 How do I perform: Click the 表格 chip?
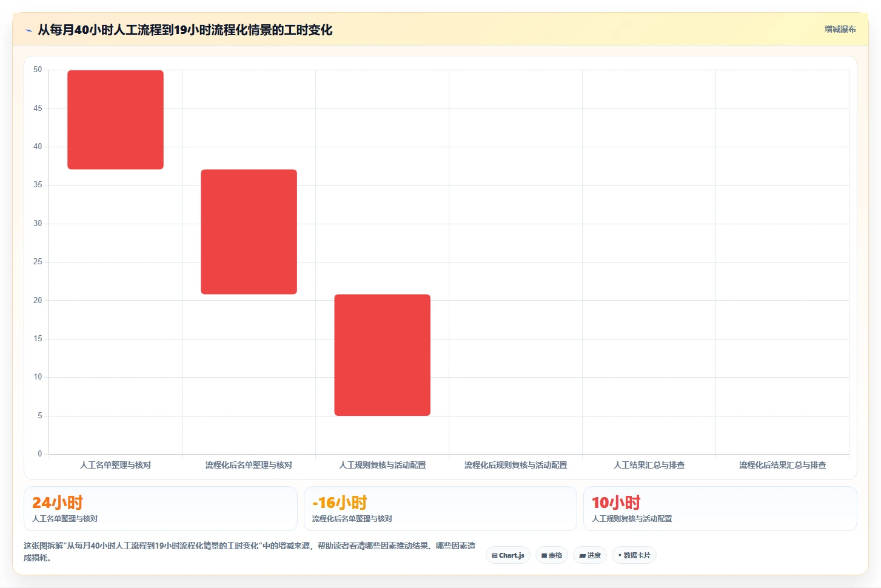tap(552, 555)
